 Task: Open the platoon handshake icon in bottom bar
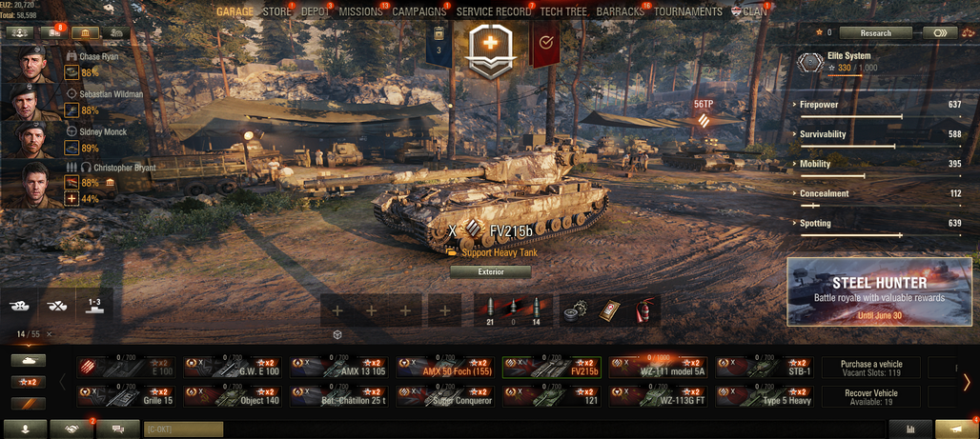click(x=71, y=429)
